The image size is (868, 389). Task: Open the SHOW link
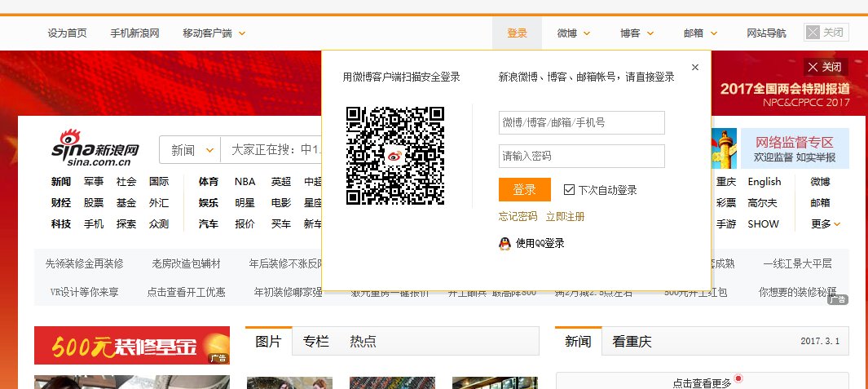(764, 224)
